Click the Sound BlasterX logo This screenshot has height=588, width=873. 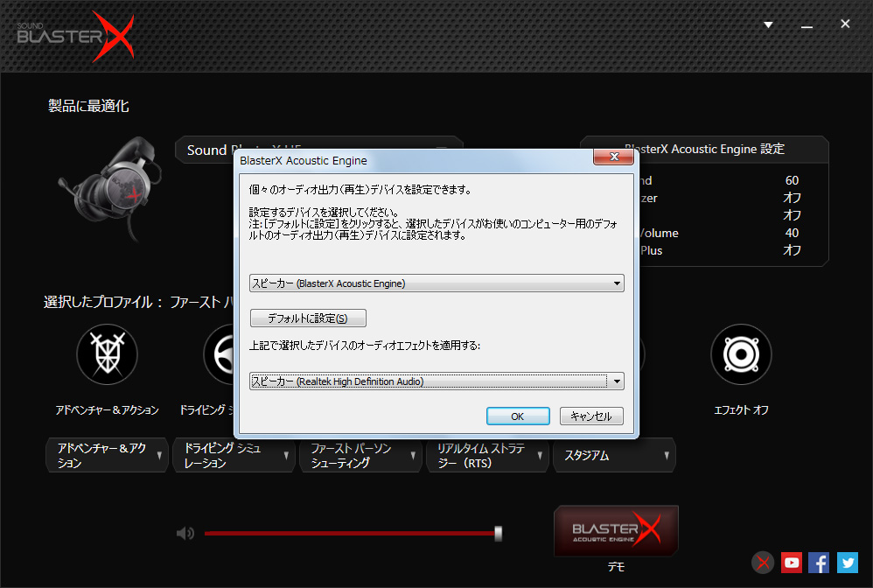coord(76,36)
